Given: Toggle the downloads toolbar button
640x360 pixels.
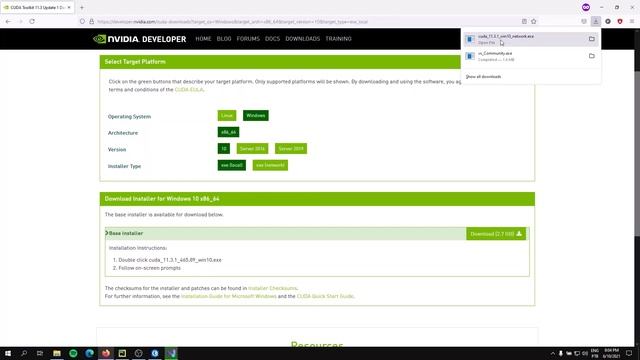Looking at the screenshot, I should point(596,21).
